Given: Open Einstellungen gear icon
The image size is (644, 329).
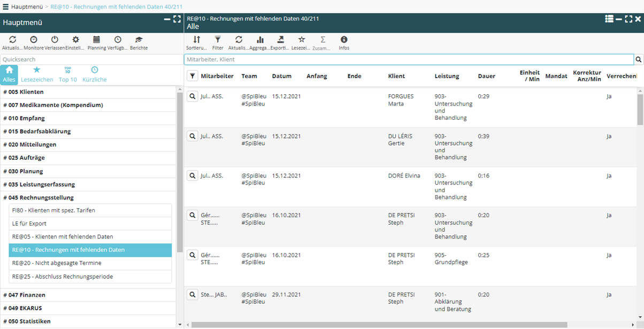Looking at the screenshot, I should coord(75,40).
